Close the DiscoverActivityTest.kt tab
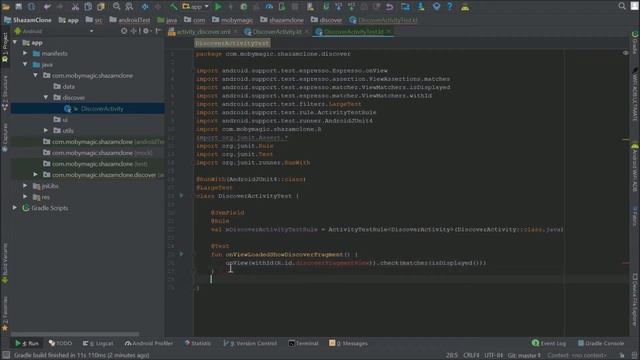Screen dimensions: 640x360 pyautogui.click(x=389, y=31)
